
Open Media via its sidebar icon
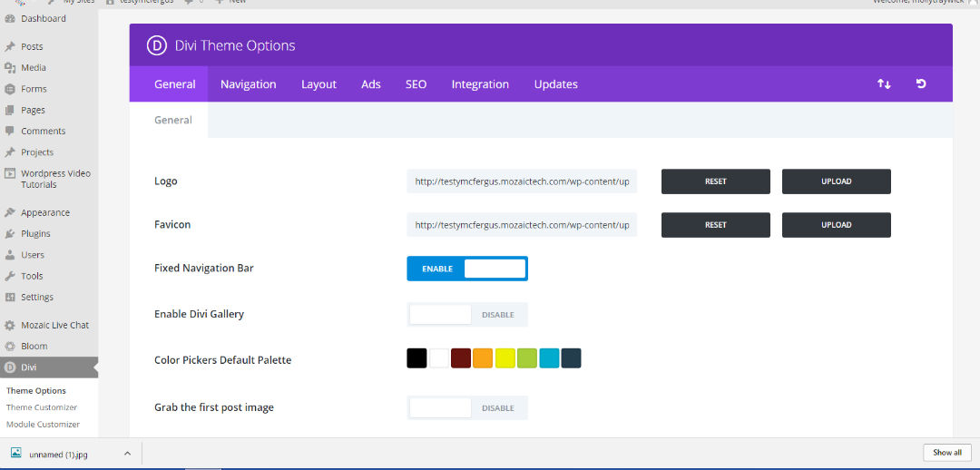point(10,68)
